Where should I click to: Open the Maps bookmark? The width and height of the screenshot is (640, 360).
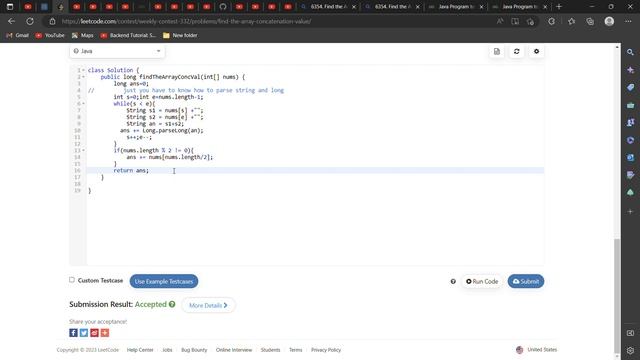[x=83, y=36]
